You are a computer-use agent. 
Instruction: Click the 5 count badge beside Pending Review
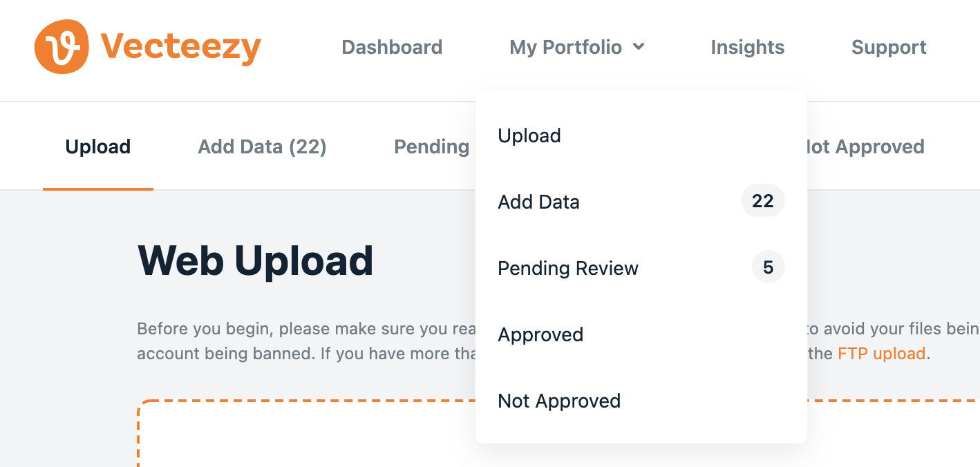(x=769, y=267)
